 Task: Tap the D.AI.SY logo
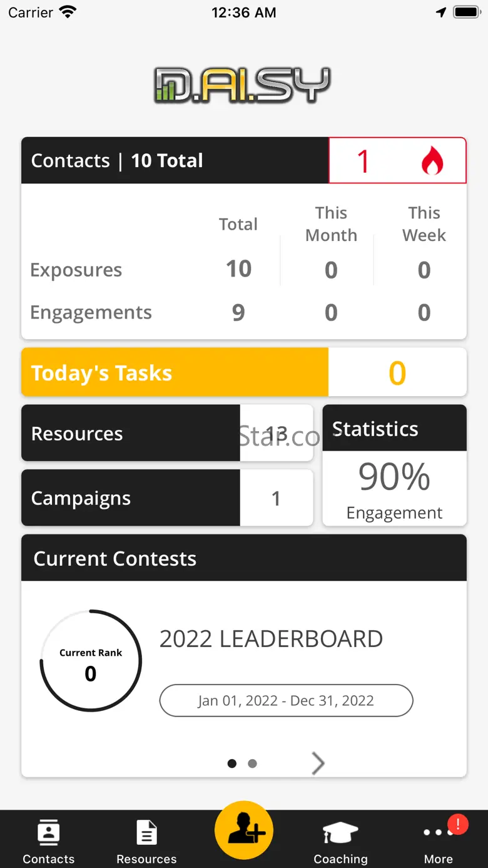(242, 85)
